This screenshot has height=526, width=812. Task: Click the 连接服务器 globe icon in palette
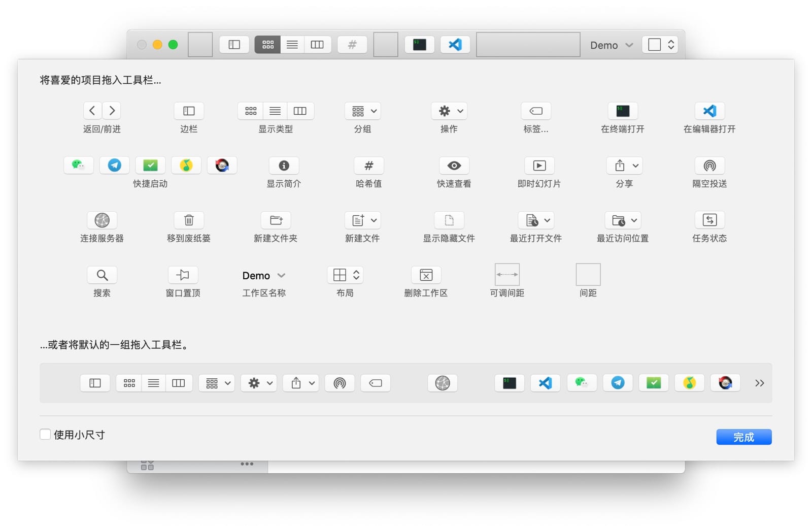pos(102,220)
